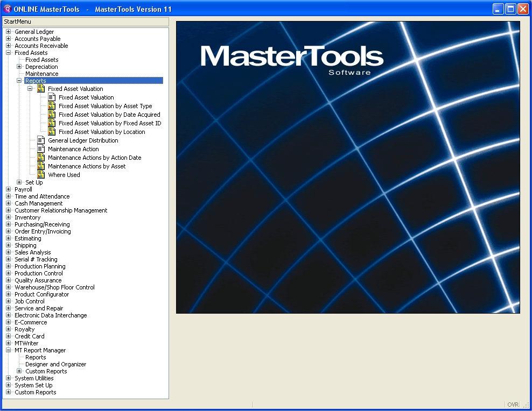The image size is (532, 411).
Task: Open Fixed Asset Valuation by Location report
Action: pos(102,132)
